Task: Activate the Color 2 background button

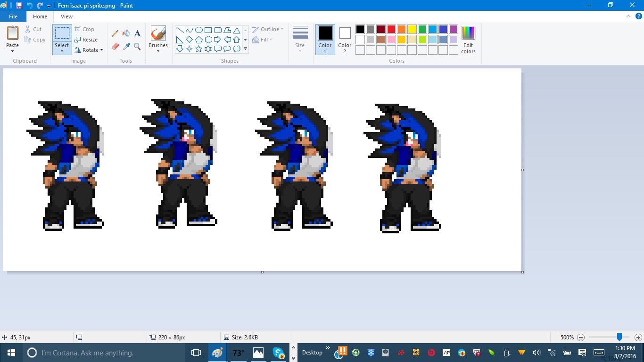Action: [345, 40]
